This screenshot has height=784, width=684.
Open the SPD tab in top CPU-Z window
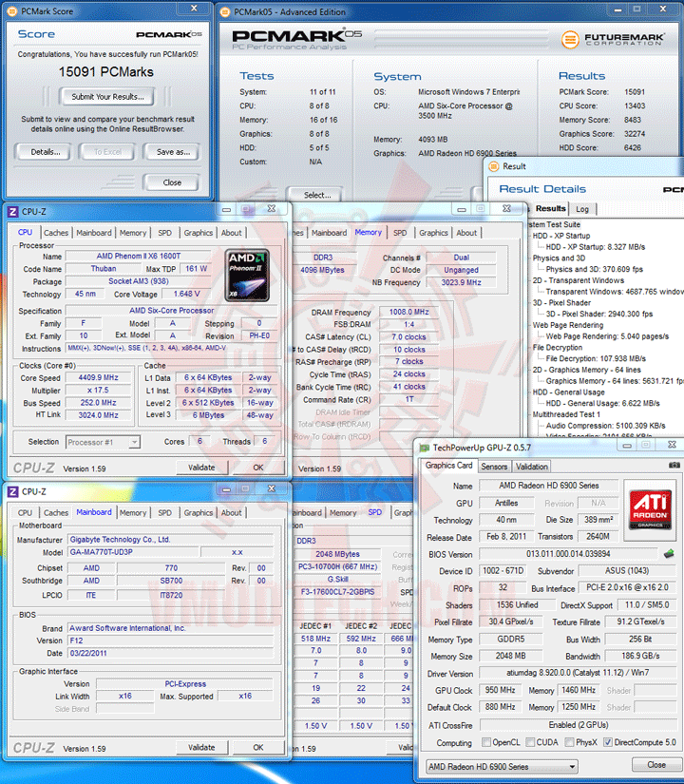click(164, 233)
